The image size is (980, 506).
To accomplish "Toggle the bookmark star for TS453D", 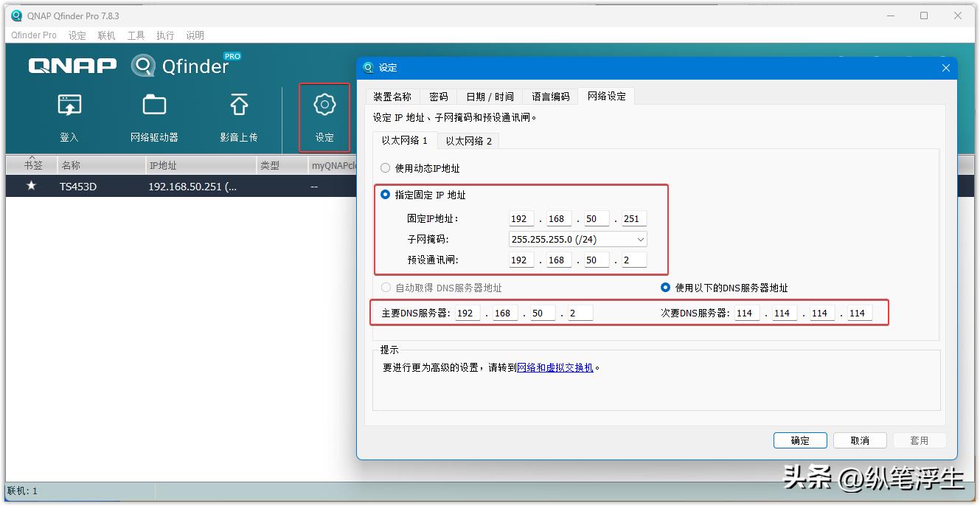I will point(31,186).
